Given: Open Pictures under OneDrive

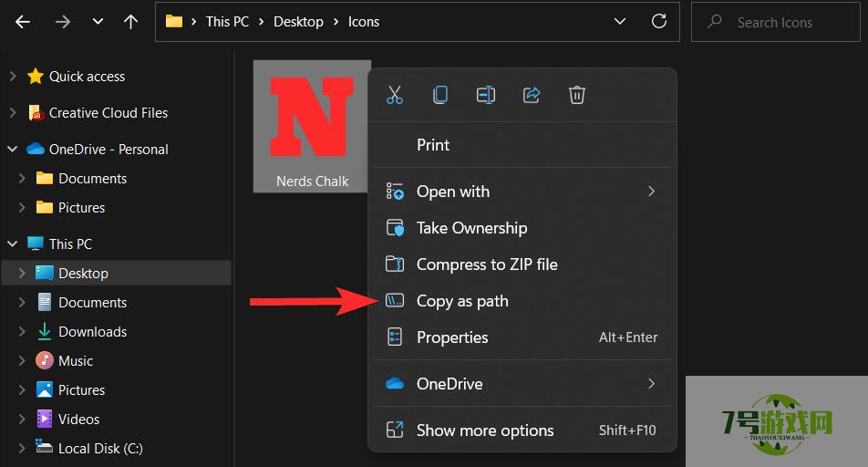Looking at the screenshot, I should [x=81, y=208].
